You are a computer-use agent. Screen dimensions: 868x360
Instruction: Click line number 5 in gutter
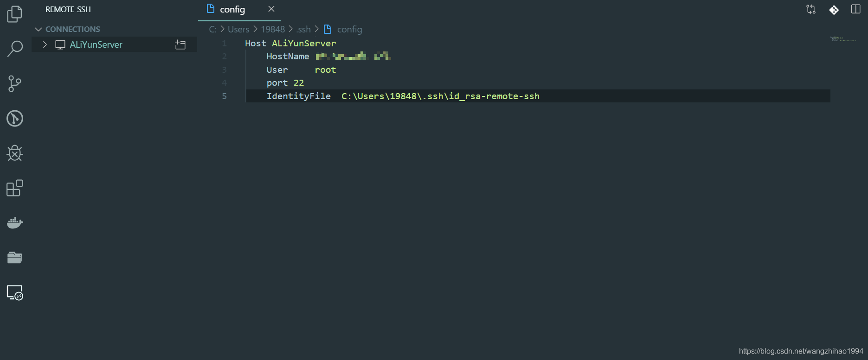(x=224, y=96)
